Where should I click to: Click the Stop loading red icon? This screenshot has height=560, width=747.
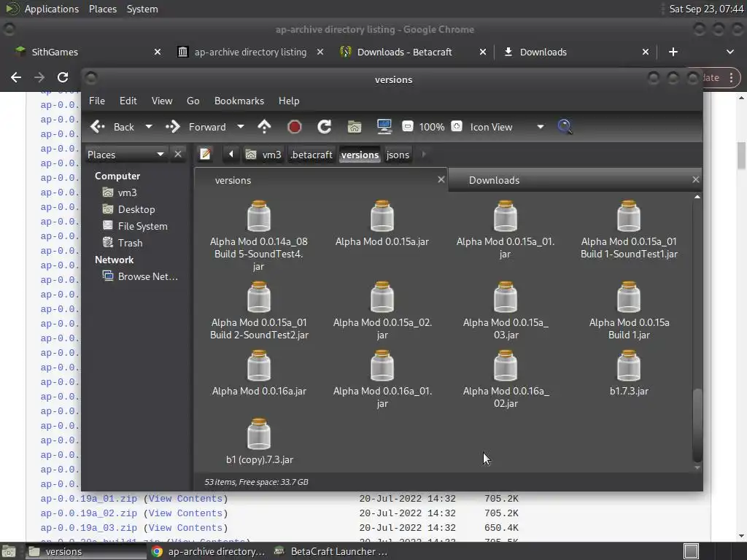pyautogui.click(x=295, y=127)
